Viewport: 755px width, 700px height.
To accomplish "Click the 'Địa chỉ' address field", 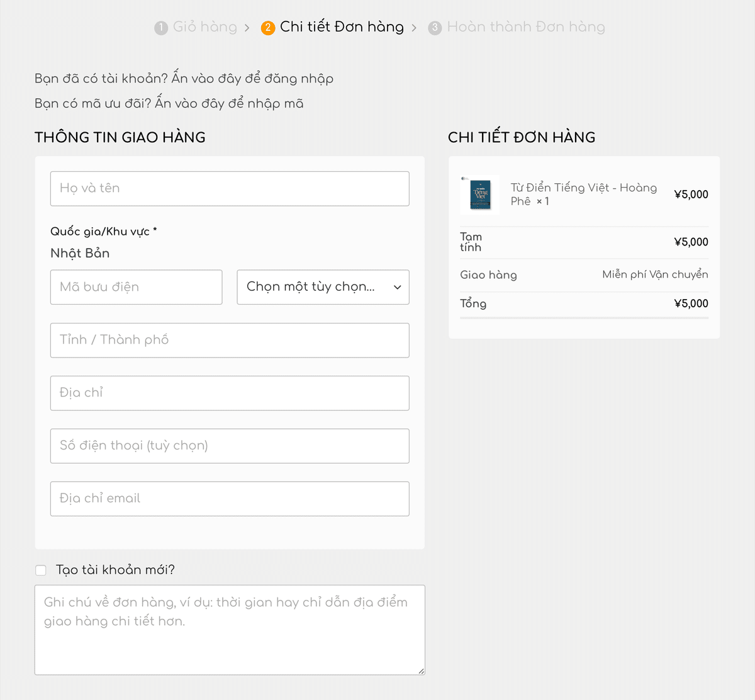I will [x=230, y=393].
